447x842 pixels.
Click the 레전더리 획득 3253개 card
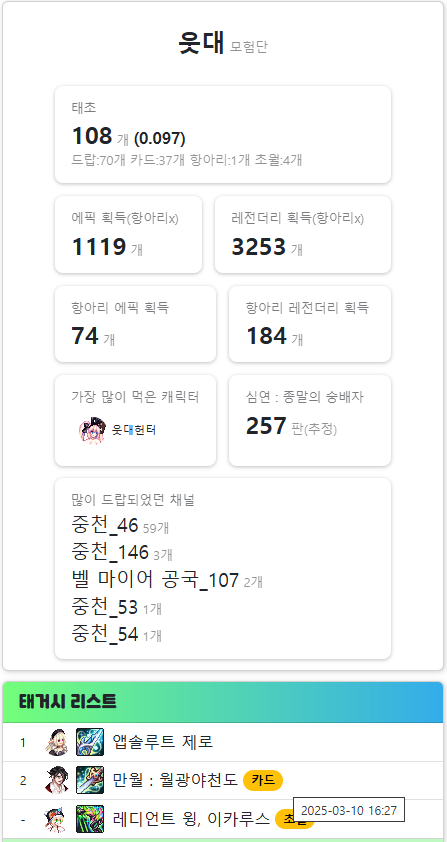click(303, 234)
